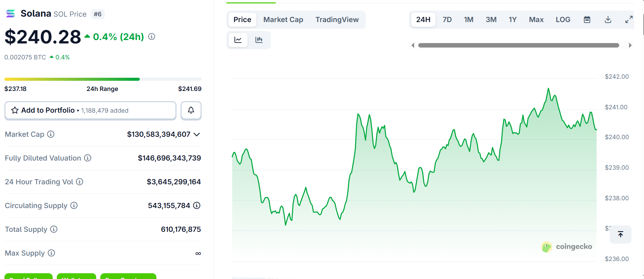Viewport: 644px width, 279px height.
Task: Expand the Market Cap details chevron
Action: coord(197,134)
